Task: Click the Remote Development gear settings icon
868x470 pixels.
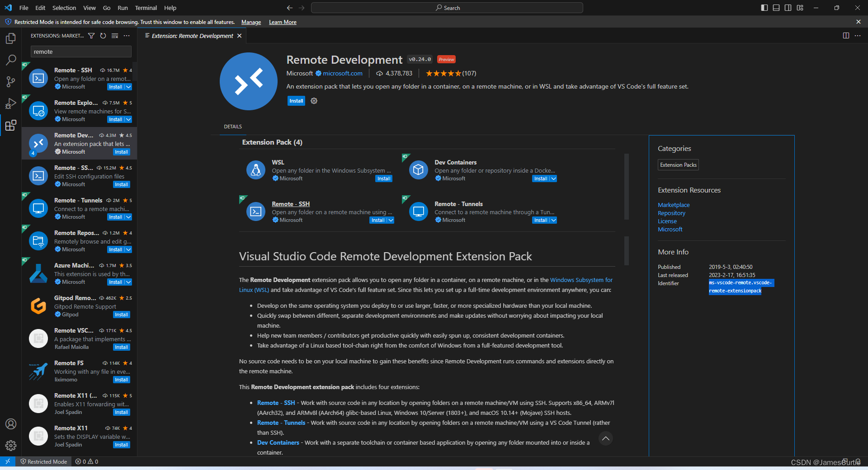Action: (x=314, y=101)
